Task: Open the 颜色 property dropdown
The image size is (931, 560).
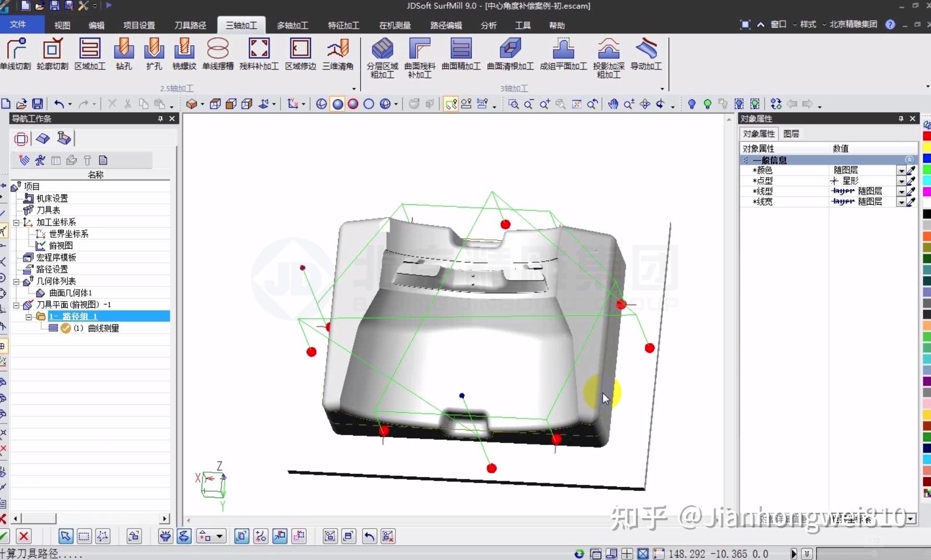Action: coord(901,170)
